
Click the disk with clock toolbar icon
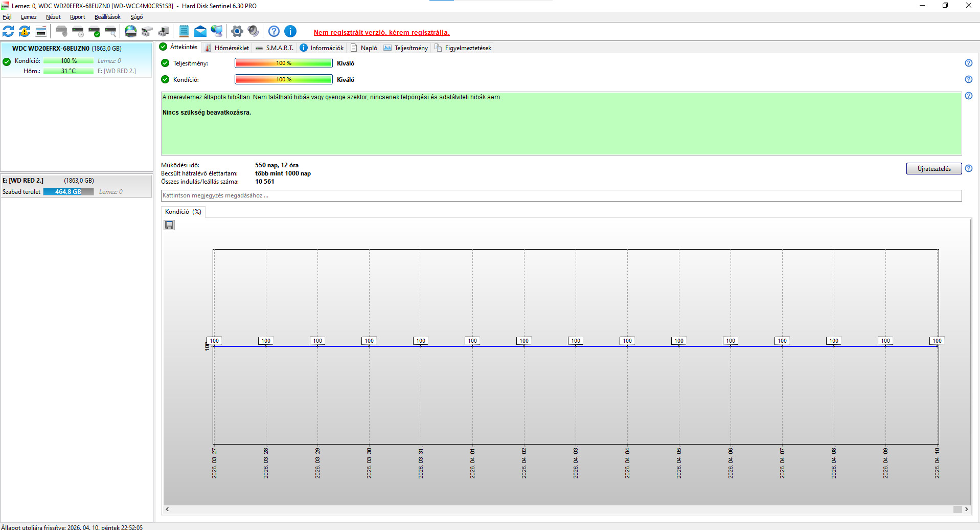78,31
